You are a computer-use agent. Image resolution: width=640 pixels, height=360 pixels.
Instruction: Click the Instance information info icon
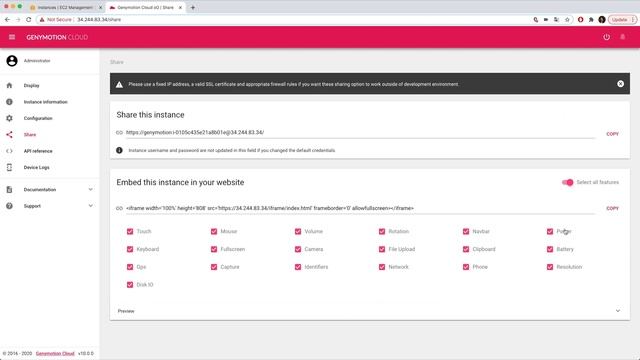pyautogui.click(x=9, y=102)
